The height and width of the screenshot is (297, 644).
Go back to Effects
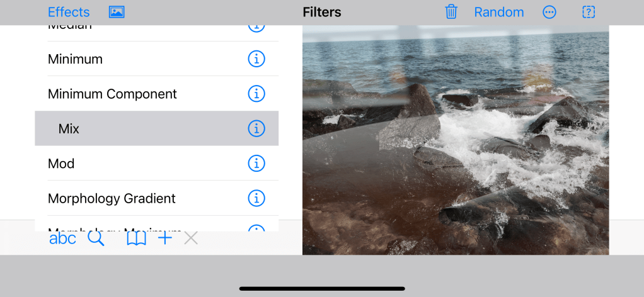pos(69,12)
